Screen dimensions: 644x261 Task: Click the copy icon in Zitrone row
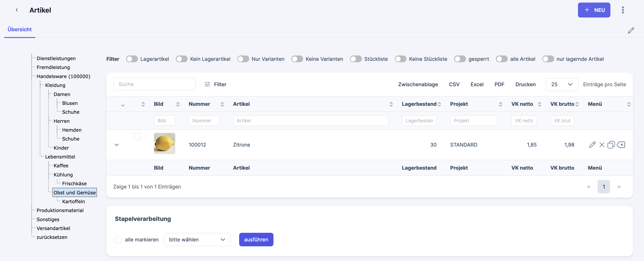611,145
